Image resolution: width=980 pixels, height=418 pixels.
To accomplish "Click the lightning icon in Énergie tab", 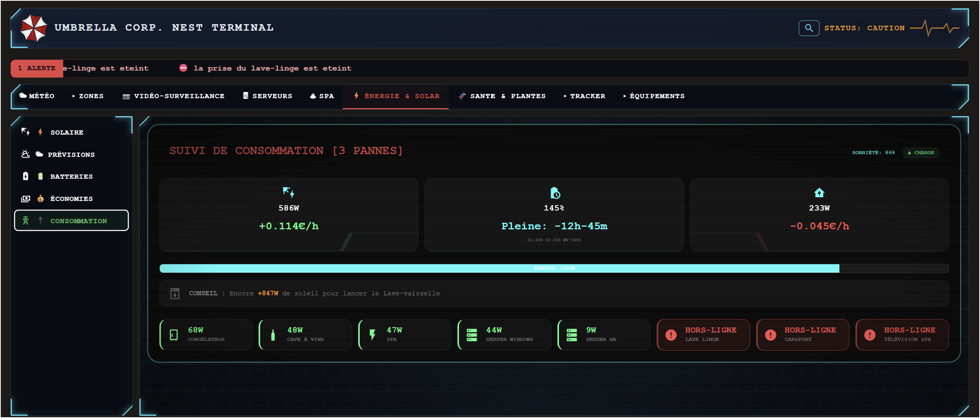I will 356,95.
